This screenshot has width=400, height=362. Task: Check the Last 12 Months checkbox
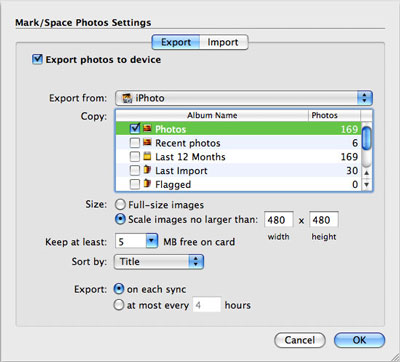[x=135, y=157]
